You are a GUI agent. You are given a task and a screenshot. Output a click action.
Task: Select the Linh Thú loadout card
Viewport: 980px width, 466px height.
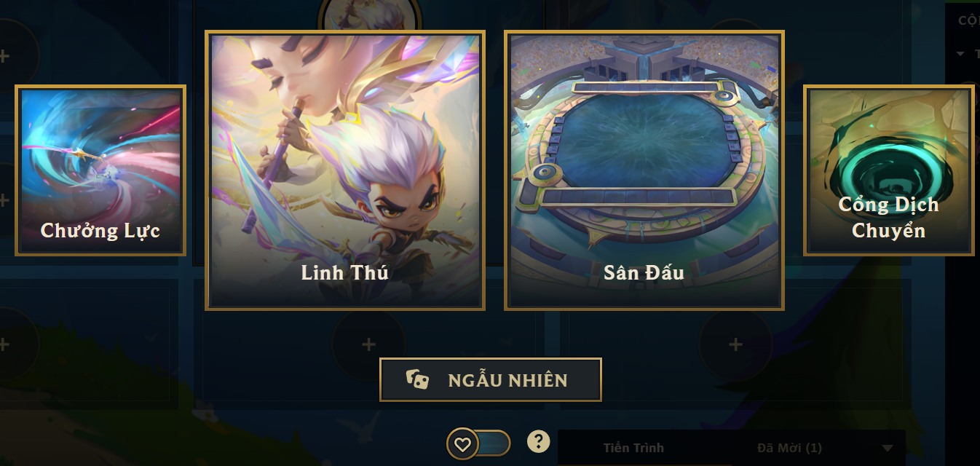[345, 170]
